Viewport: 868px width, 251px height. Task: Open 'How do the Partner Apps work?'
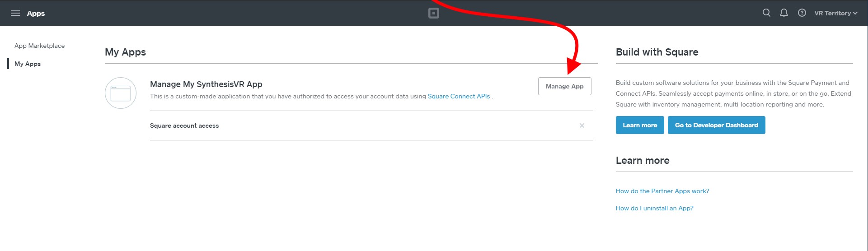tap(662, 191)
